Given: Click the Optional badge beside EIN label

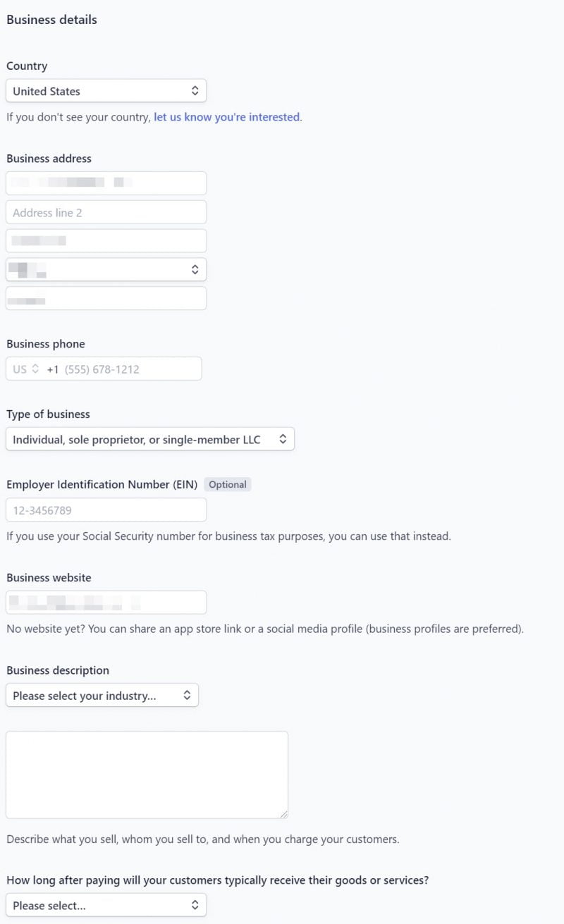Looking at the screenshot, I should (227, 484).
